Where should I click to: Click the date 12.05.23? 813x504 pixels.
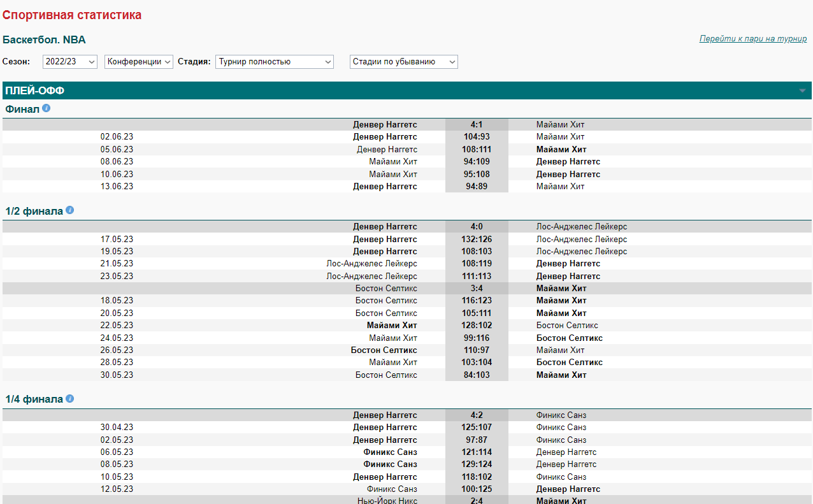[x=117, y=489]
